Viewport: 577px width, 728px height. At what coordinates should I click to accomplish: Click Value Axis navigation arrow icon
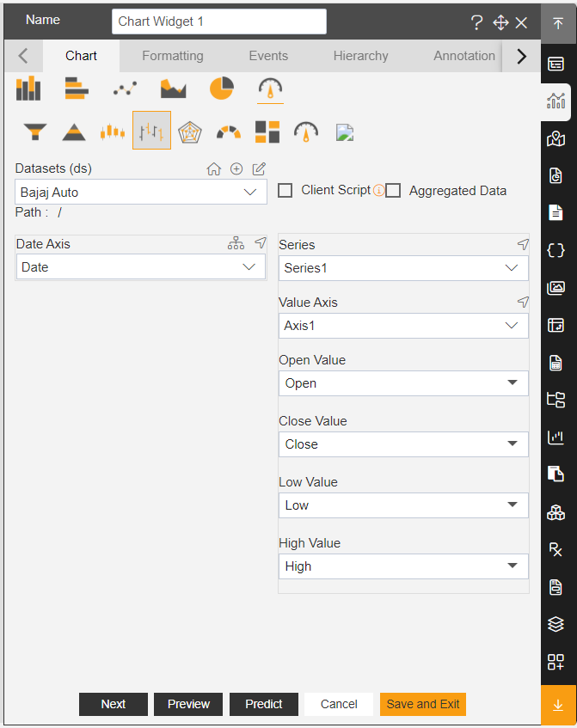(x=523, y=302)
